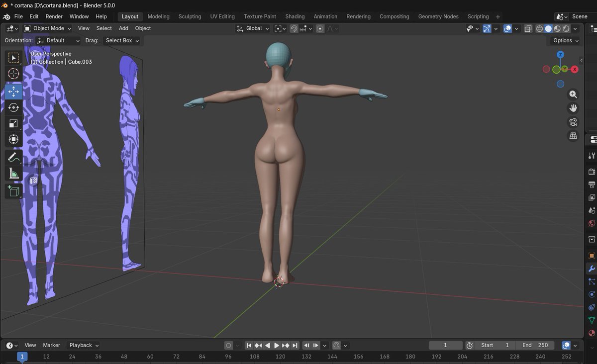Expand the Options dropdown
Screen dimensions: 597x364
click(566, 40)
